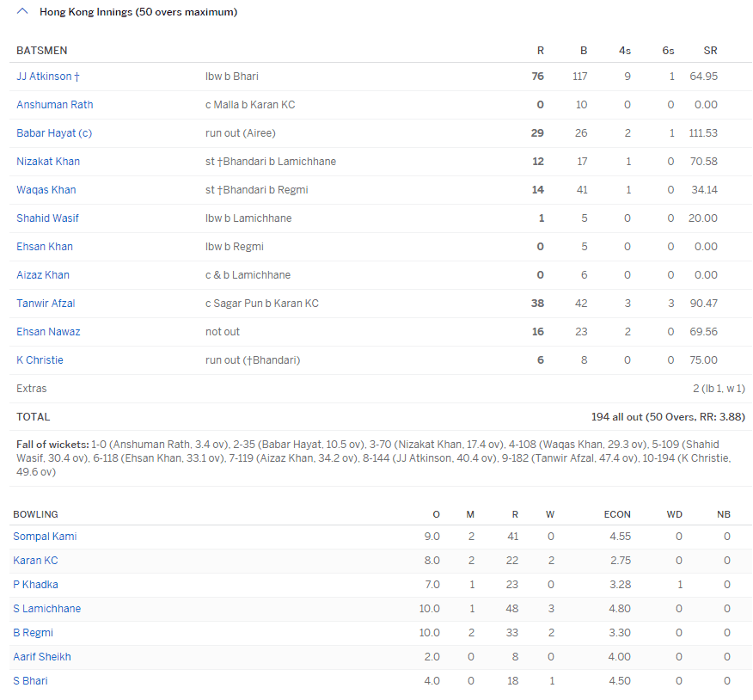Open JJ Atkinson player profile

click(44, 77)
